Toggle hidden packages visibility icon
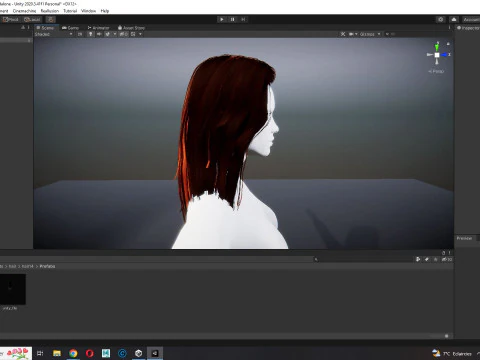The image size is (480, 360). pos(447,259)
